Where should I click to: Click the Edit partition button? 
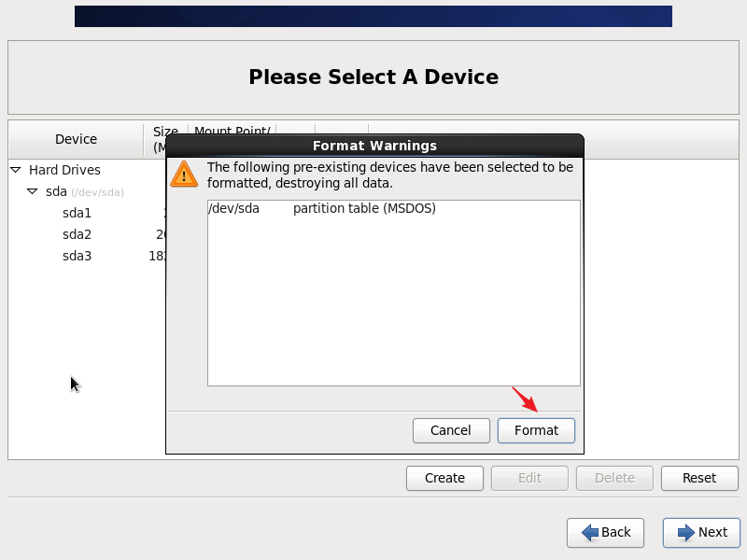(529, 478)
